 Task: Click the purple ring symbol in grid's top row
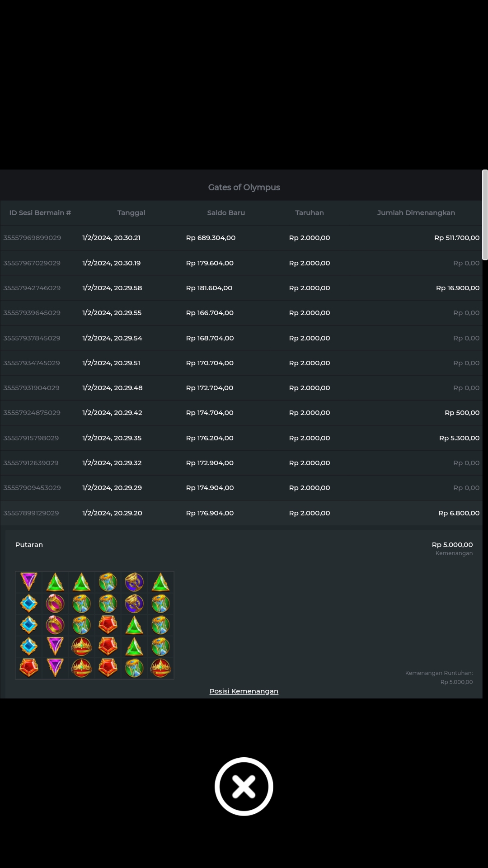[x=134, y=582]
